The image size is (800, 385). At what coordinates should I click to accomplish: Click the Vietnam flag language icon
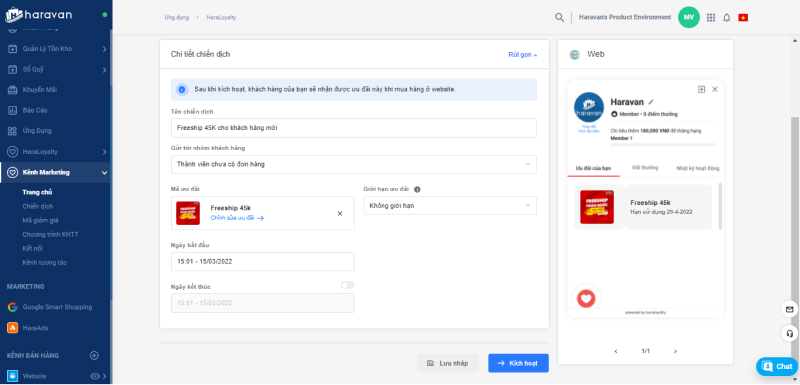(743, 17)
